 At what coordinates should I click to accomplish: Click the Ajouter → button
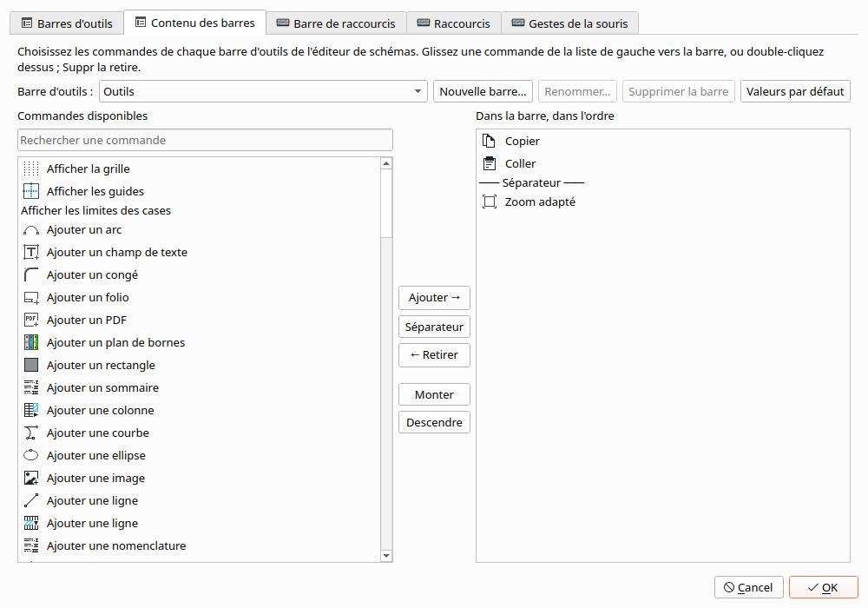click(434, 297)
